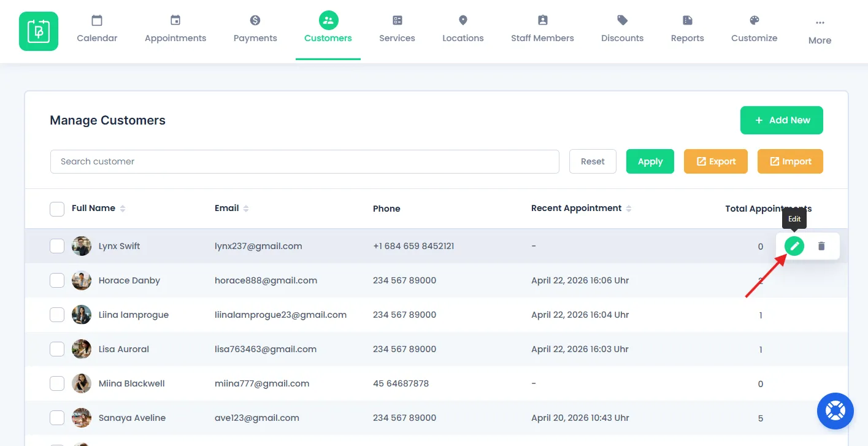Viewport: 868px width, 446px height.
Task: Click Sanaya Aveline's avatar
Action: tap(82, 418)
